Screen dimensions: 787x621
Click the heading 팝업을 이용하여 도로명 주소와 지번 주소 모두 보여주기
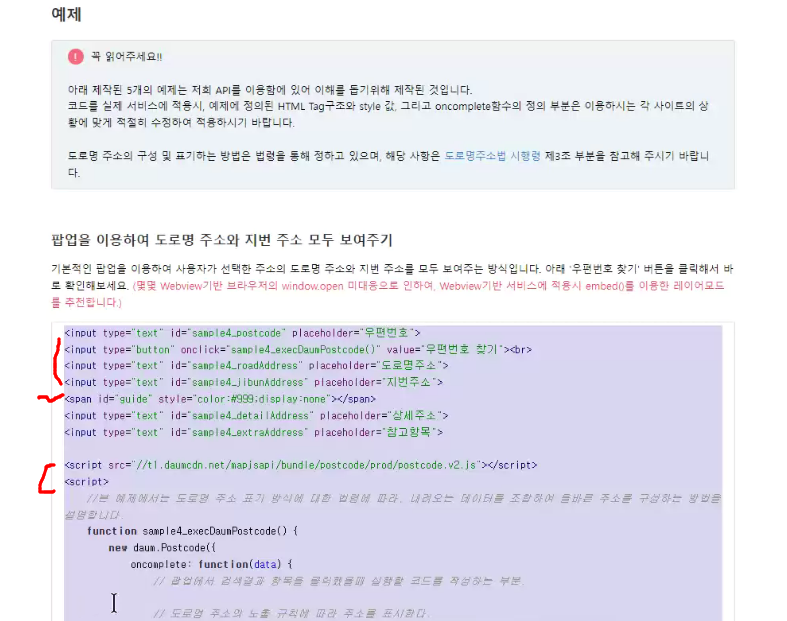tap(222, 240)
